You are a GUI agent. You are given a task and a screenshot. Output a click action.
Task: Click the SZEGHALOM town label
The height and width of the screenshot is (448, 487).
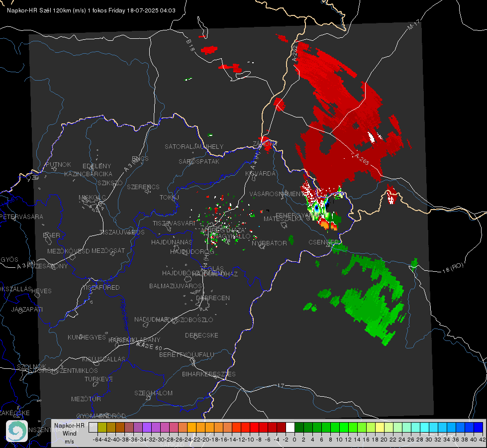[153, 393]
